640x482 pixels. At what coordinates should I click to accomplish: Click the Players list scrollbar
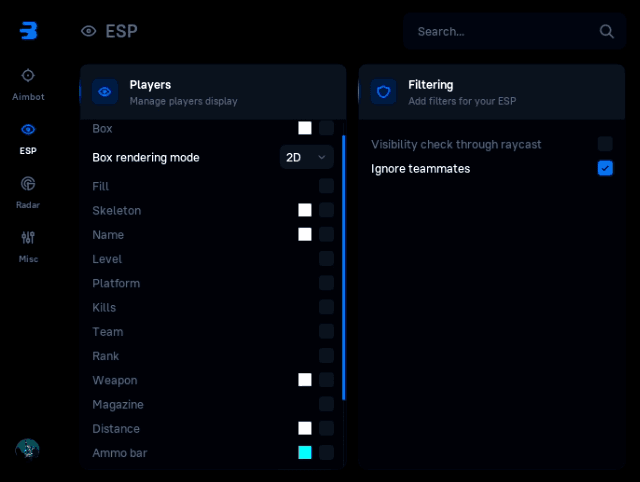point(344,268)
